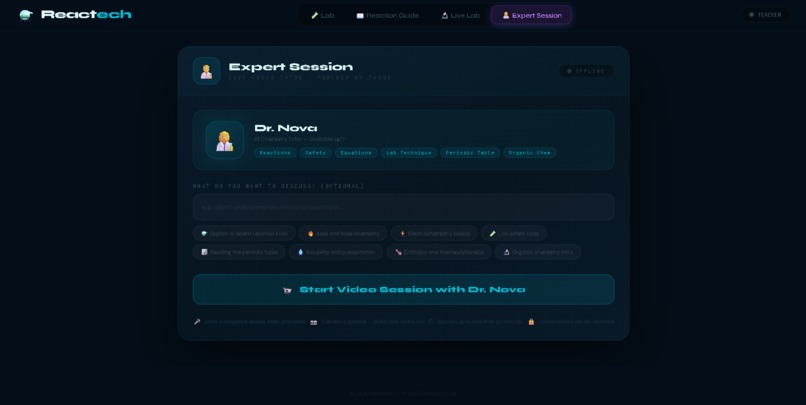Start Video Session with Dr. Nova
806x405 pixels.
click(404, 289)
